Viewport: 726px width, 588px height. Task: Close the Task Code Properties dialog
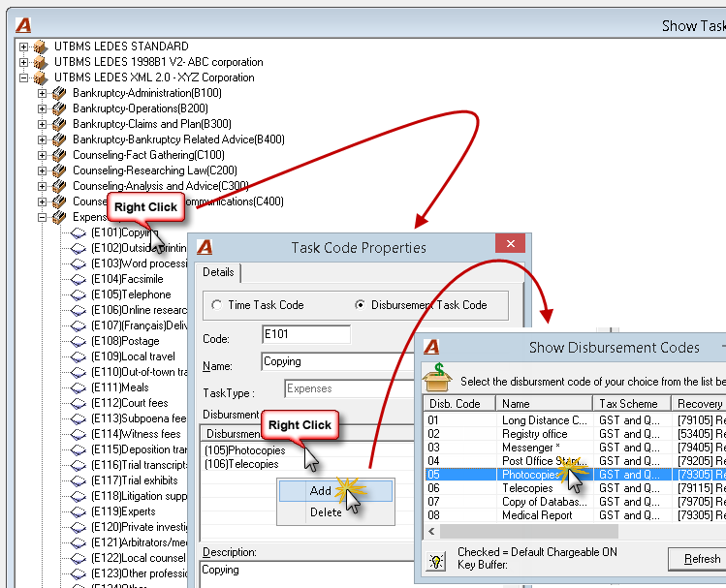point(510,243)
